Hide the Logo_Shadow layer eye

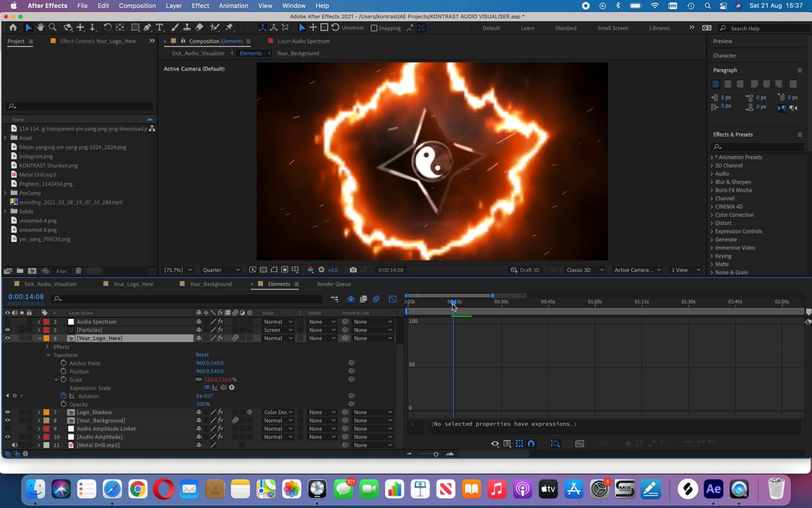click(x=8, y=413)
